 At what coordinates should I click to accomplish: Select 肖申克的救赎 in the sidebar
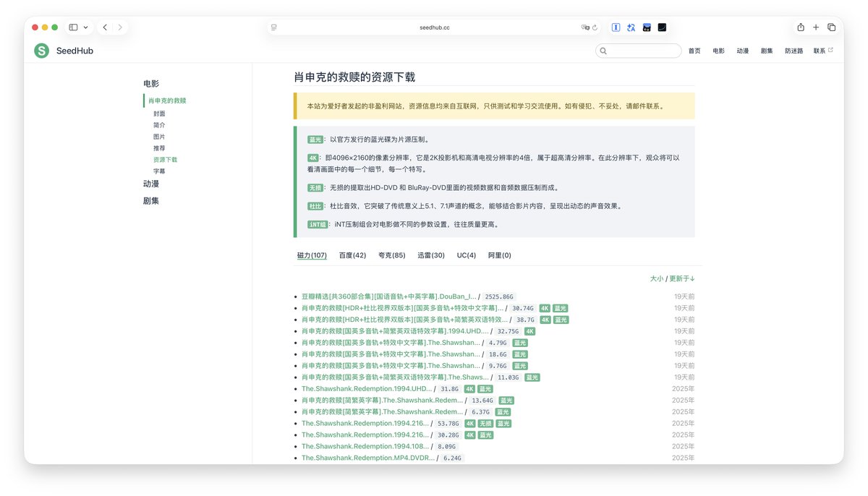pyautogui.click(x=168, y=101)
